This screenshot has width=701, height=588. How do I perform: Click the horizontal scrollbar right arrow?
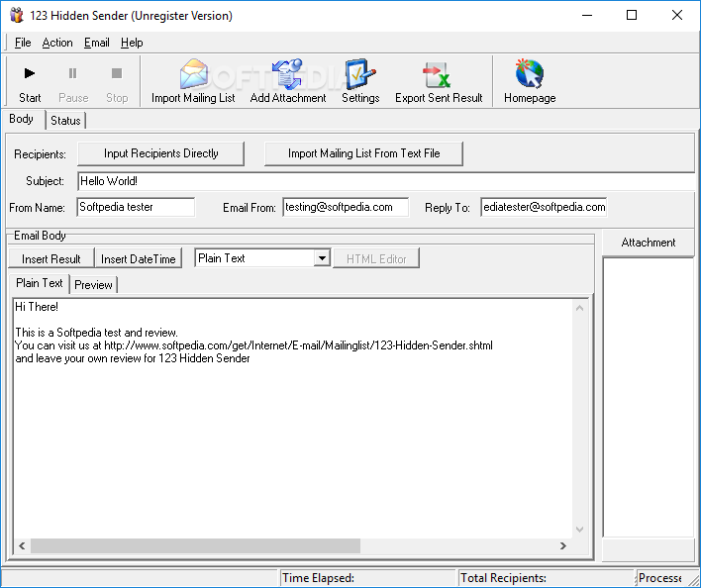click(x=563, y=545)
